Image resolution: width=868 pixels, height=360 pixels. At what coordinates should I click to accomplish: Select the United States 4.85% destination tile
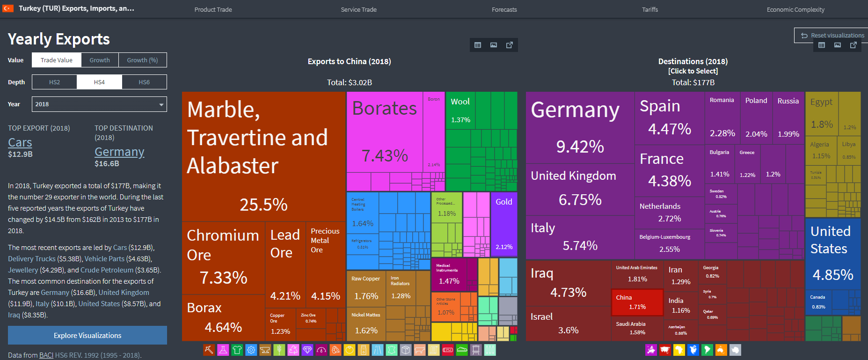(x=833, y=253)
